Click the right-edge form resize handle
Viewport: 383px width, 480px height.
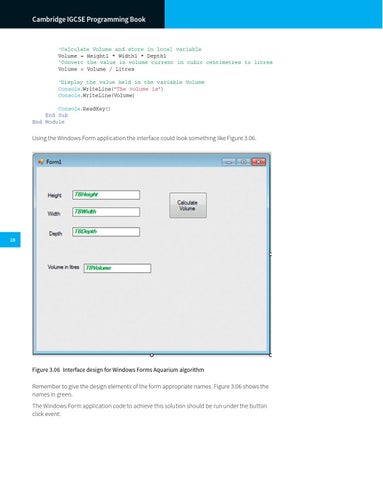270,254
